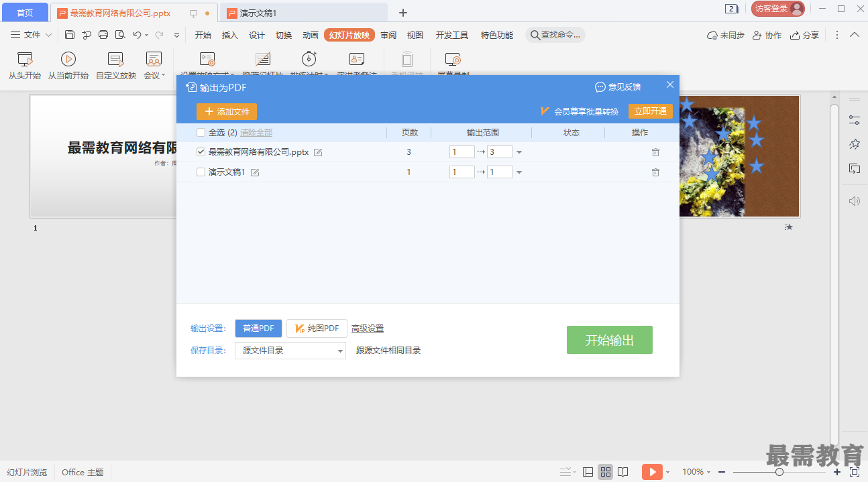
Task: Delete 演示文稿1 row with trash icon
Action: tap(655, 173)
